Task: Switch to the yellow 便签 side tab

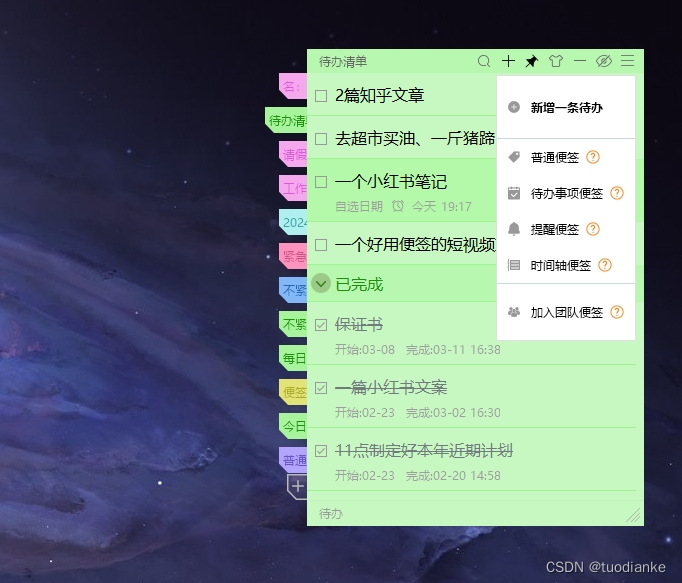Action: tap(293, 392)
